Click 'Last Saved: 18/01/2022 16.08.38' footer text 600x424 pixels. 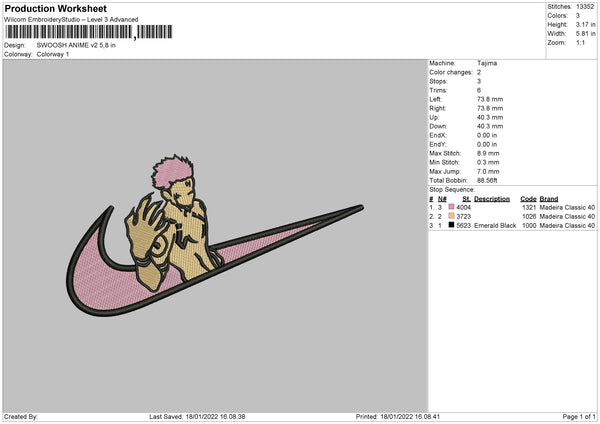[x=197, y=417]
